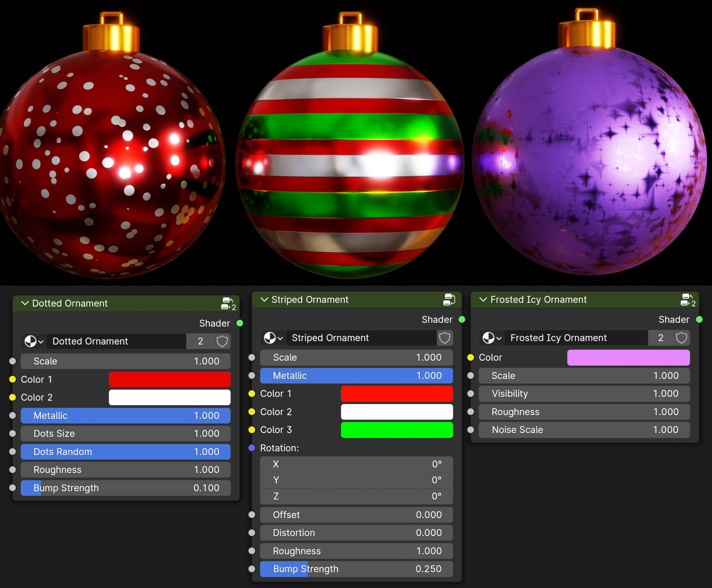Collapse the Striped Ornament node header
This screenshot has height=588, width=712.
[x=264, y=299]
